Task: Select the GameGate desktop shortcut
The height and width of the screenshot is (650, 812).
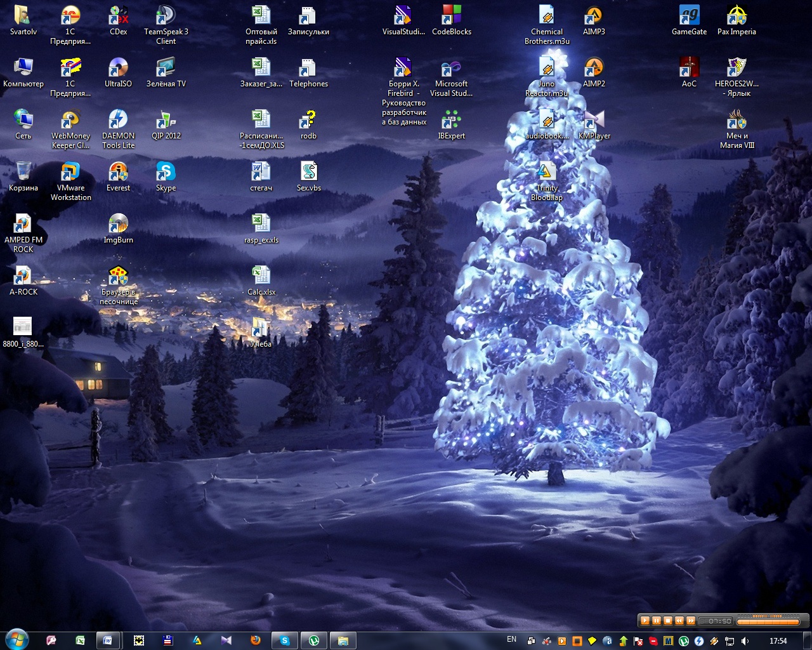Action: click(689, 15)
